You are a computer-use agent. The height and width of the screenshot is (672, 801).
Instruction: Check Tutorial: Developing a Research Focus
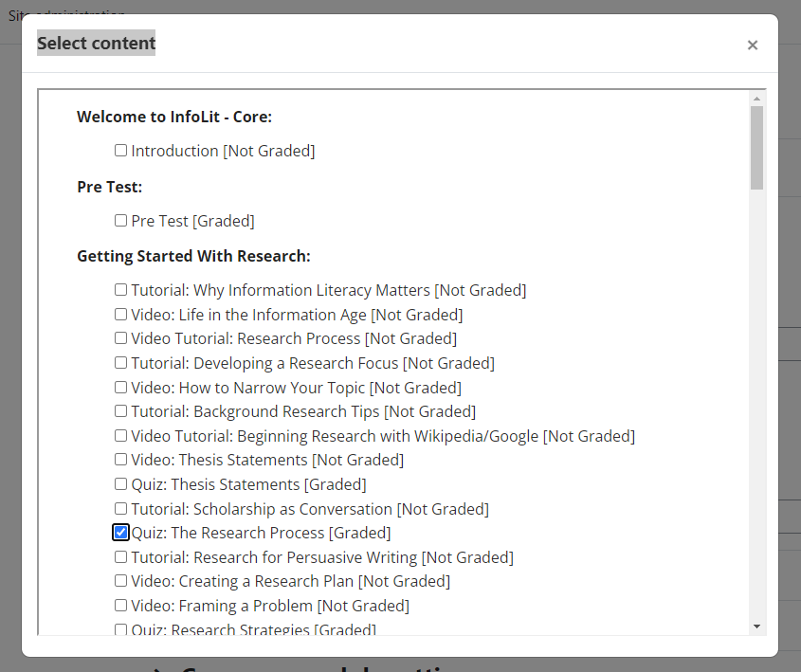tap(120, 363)
